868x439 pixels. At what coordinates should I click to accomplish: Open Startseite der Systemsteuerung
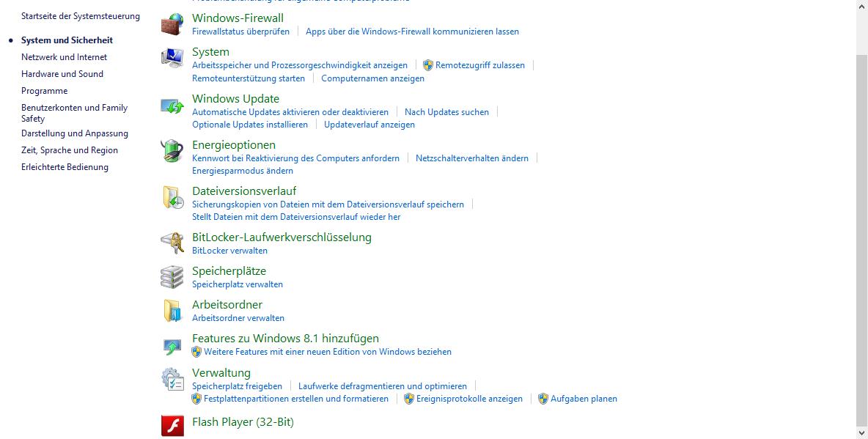[81, 16]
